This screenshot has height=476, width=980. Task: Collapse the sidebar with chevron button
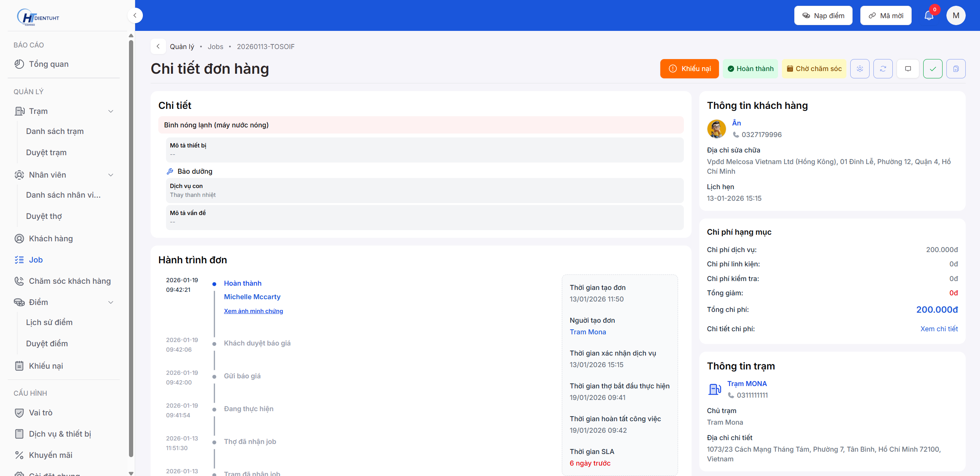(x=135, y=15)
